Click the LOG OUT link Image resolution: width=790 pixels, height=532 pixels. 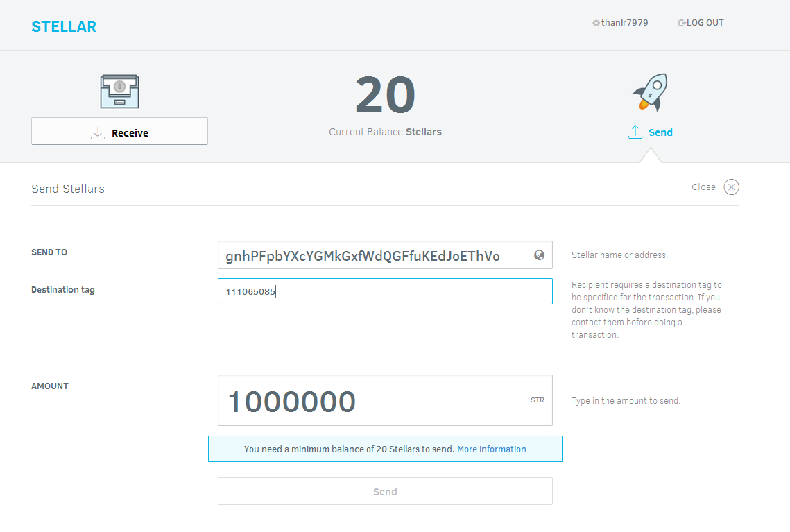click(x=705, y=23)
